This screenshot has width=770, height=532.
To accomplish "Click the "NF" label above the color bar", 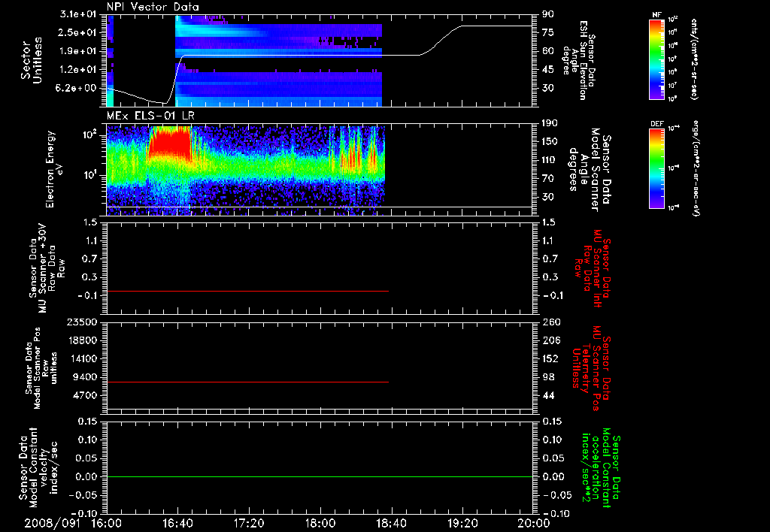I will coord(656,15).
